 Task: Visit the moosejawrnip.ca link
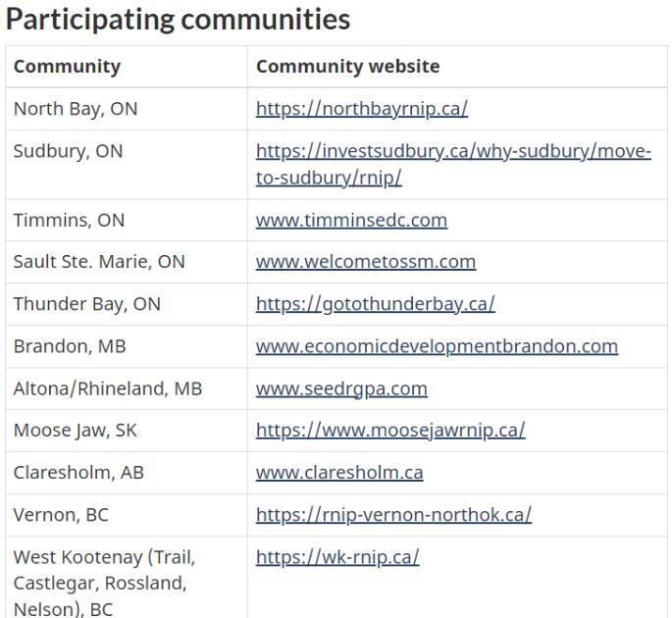coord(390,431)
